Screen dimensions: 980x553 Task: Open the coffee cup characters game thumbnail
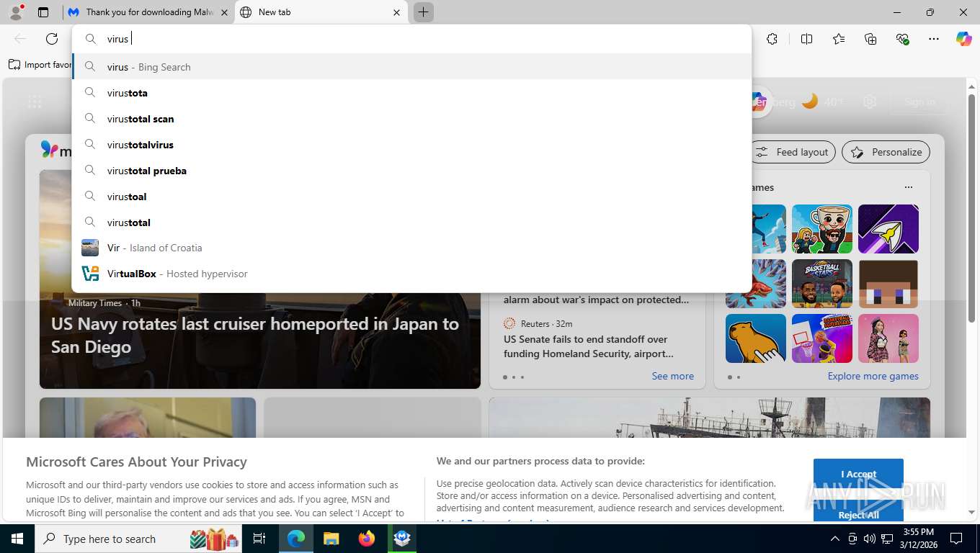click(822, 229)
